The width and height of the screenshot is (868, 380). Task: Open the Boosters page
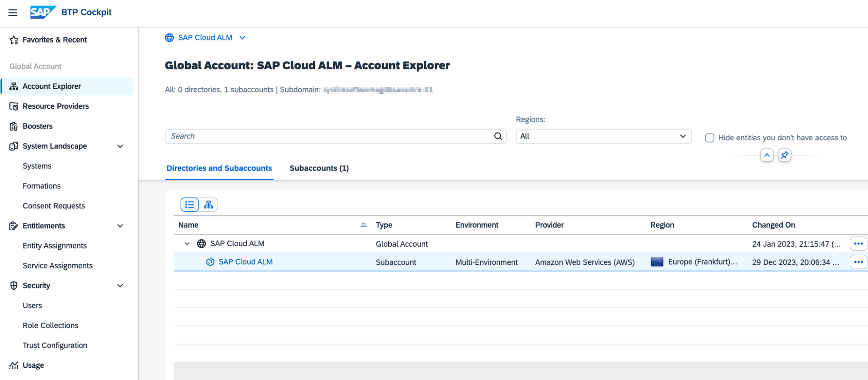tap(37, 126)
